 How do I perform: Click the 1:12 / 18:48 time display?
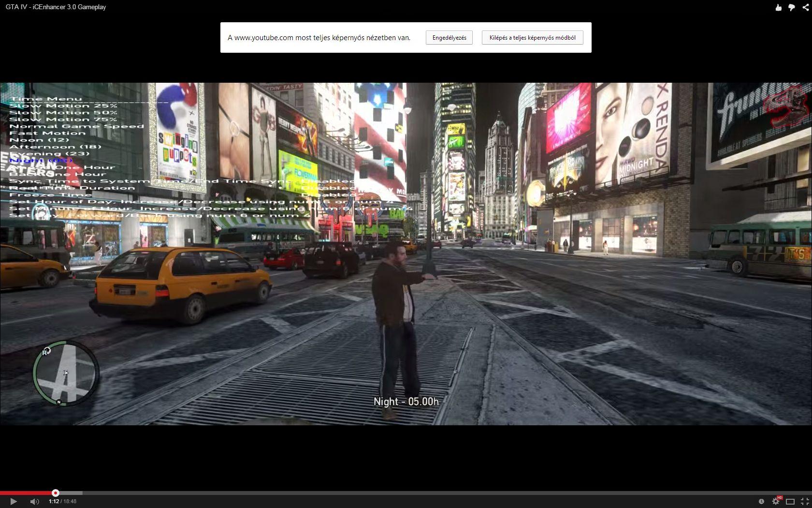point(62,502)
